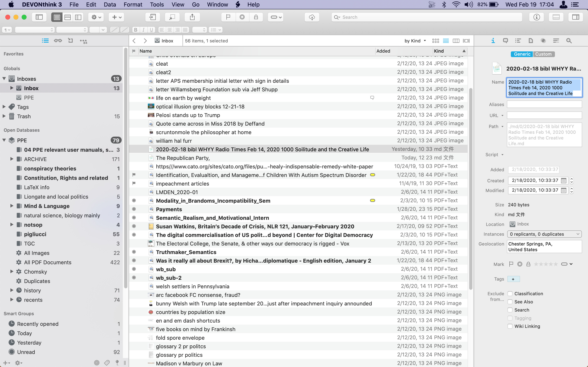Click the flag toolbar icon

(x=228, y=17)
